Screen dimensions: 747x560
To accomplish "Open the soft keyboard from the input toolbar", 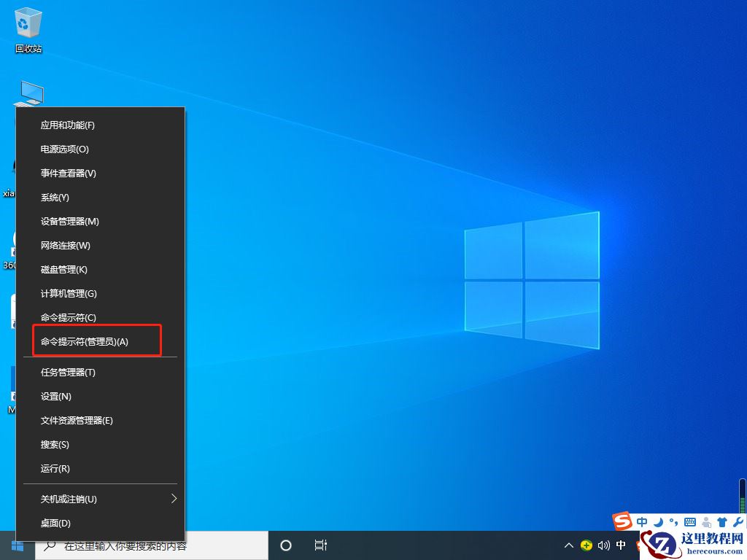I will 690,521.
